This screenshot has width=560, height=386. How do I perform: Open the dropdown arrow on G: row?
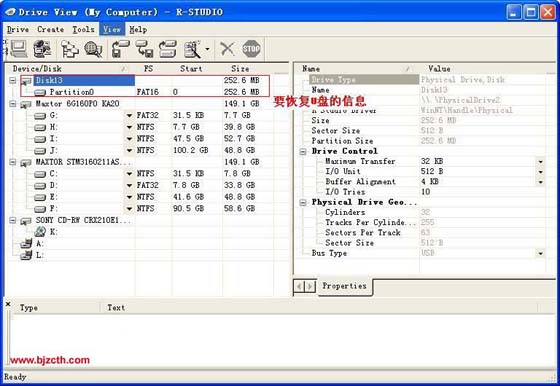129,115
